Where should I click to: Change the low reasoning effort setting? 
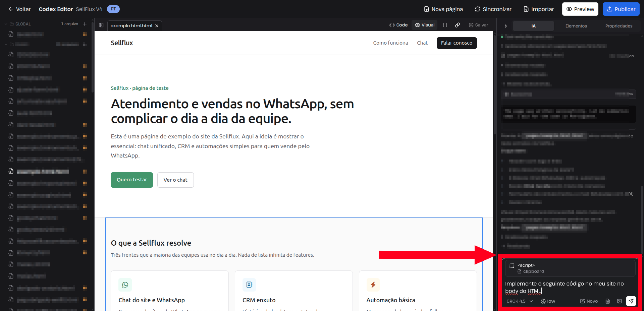coord(548,301)
